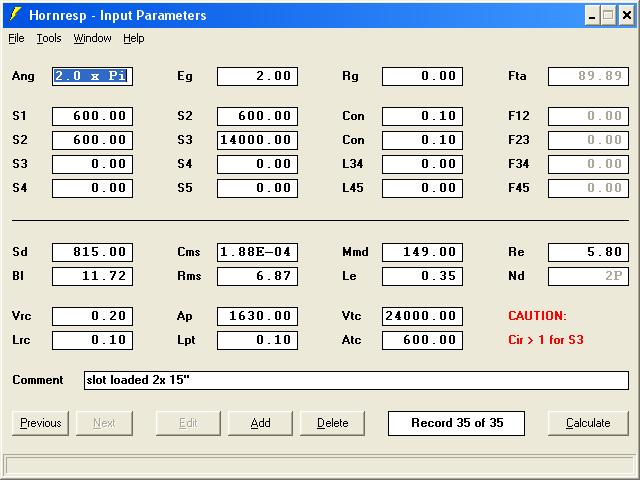Click the F34 value field

[588, 164]
